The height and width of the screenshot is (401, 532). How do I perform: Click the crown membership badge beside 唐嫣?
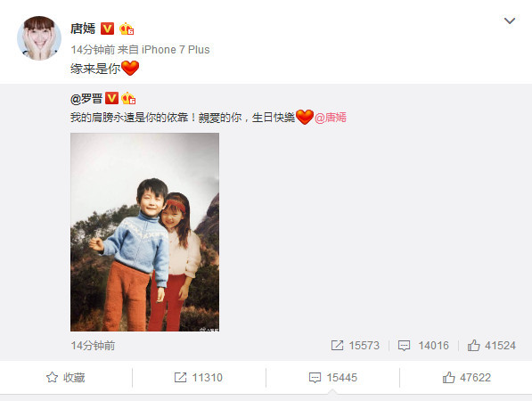click(127, 29)
